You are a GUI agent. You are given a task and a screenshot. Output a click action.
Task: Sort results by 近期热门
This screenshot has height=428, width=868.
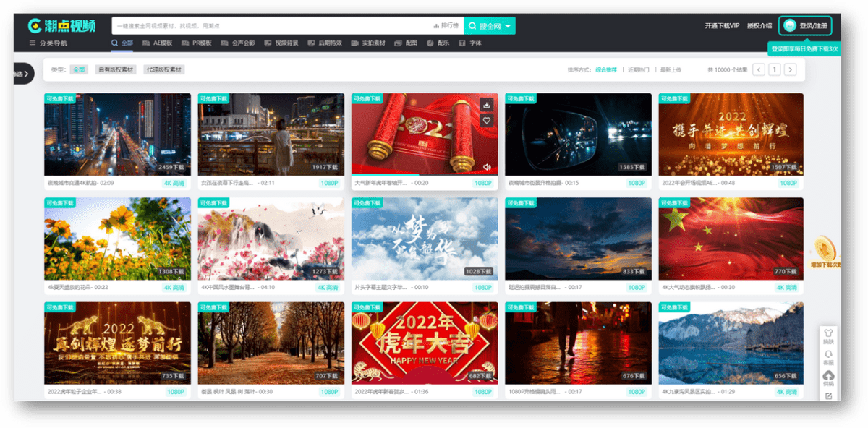638,70
